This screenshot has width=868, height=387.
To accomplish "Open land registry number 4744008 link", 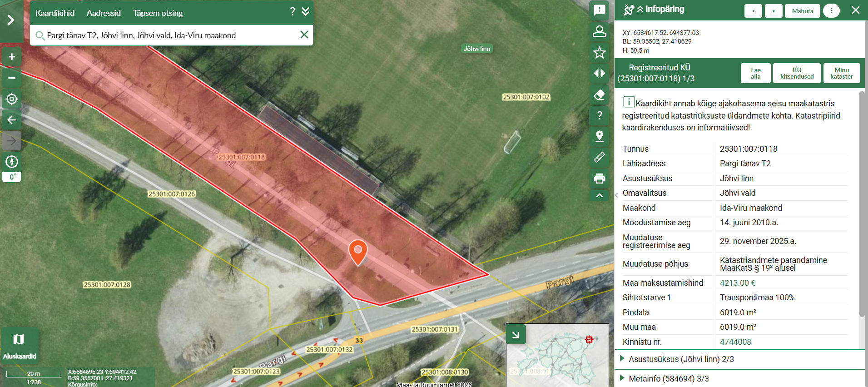I will point(735,342).
